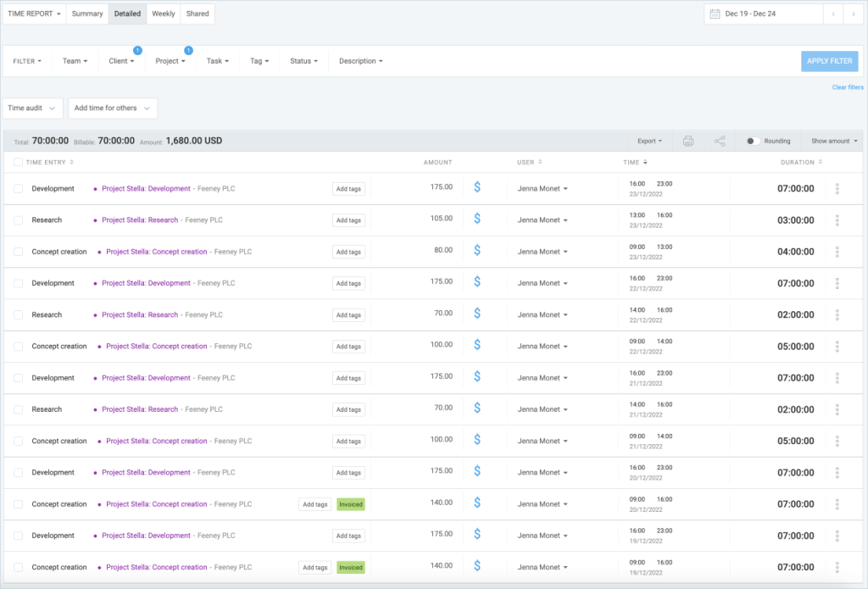Edit description Development on 21/12/2022 entry
This screenshot has height=589, width=868.
53,378
